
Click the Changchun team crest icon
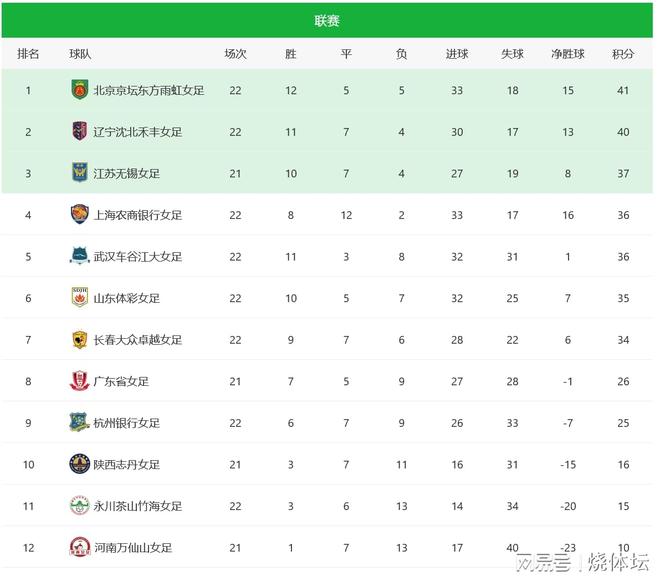click(x=79, y=339)
